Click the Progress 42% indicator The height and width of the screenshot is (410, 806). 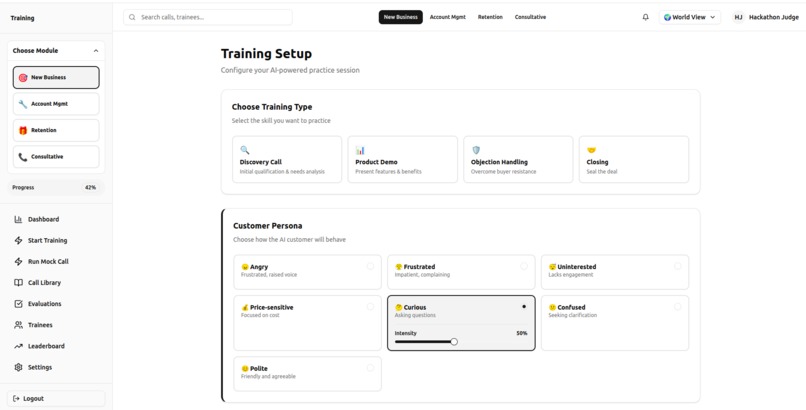coord(57,188)
